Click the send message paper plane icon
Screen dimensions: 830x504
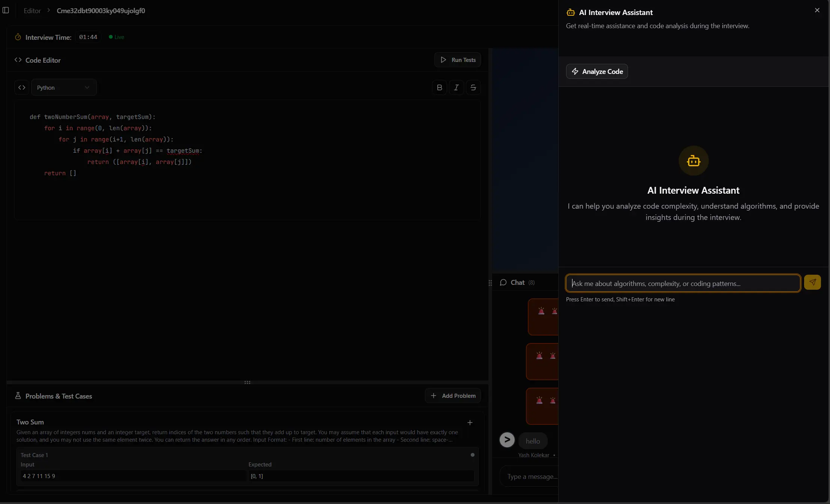[x=813, y=282]
